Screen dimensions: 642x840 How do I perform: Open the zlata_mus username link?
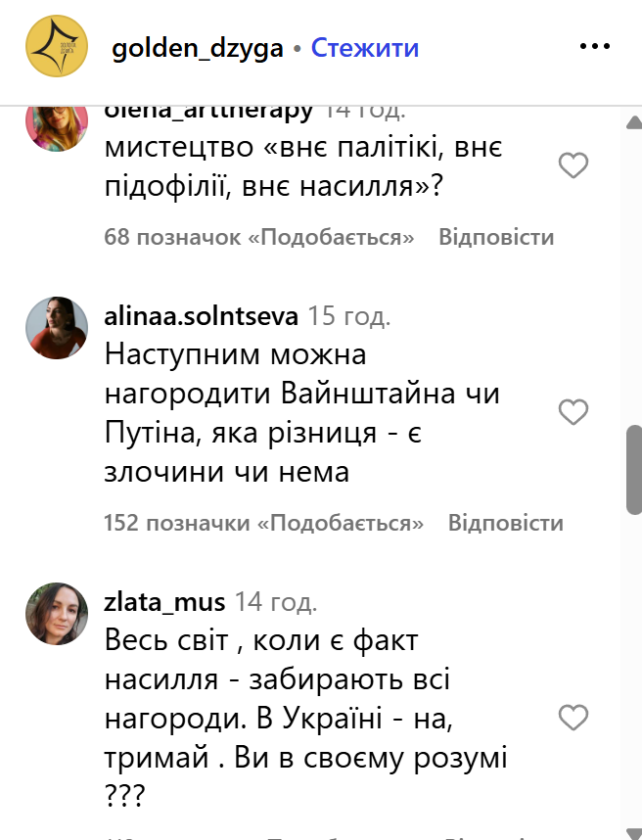click(x=164, y=602)
